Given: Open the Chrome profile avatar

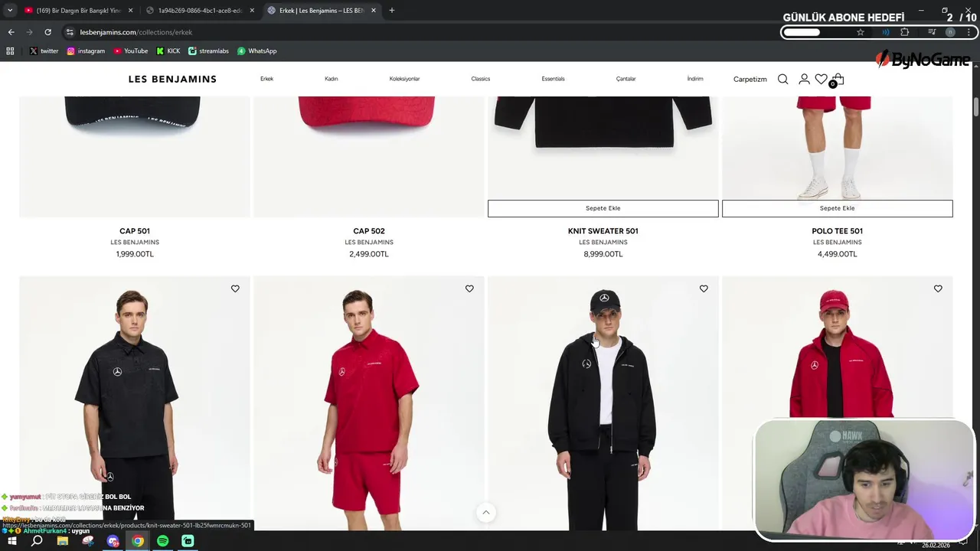Looking at the screenshot, I should 950,32.
